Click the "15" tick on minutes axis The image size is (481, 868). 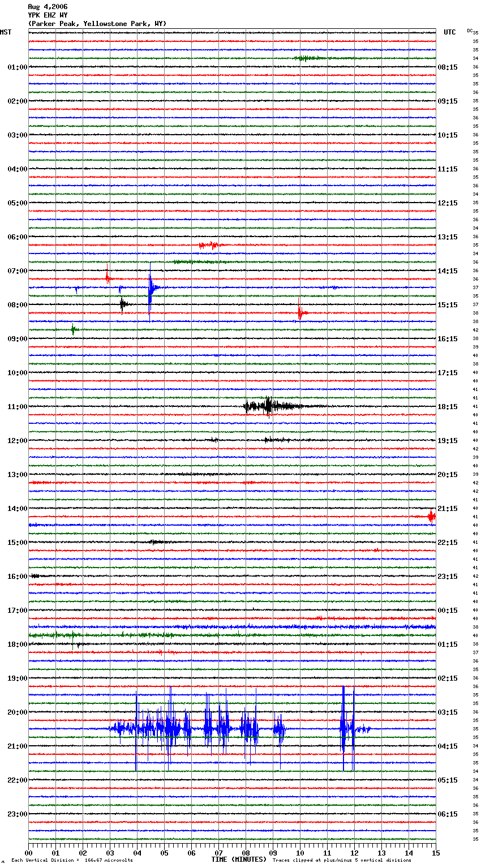(435, 853)
